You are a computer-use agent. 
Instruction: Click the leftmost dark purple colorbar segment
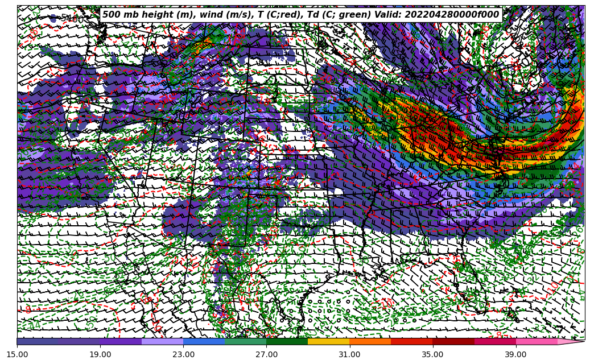pyautogui.click(x=38, y=341)
